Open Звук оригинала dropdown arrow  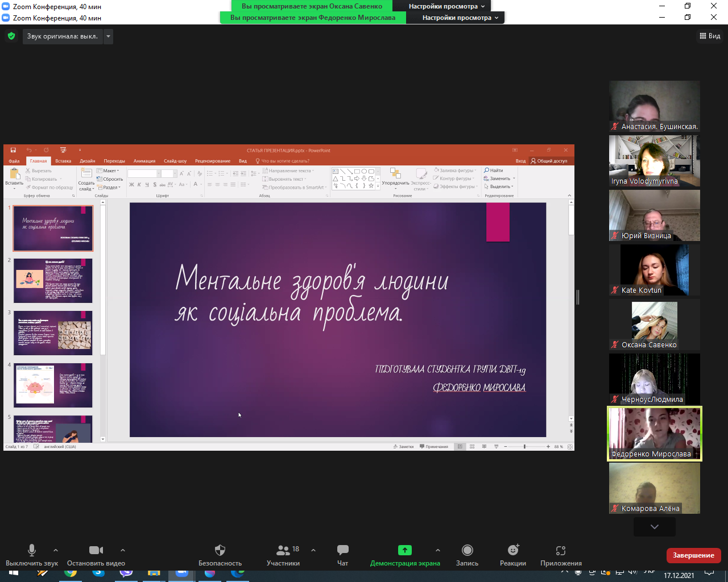click(x=108, y=36)
